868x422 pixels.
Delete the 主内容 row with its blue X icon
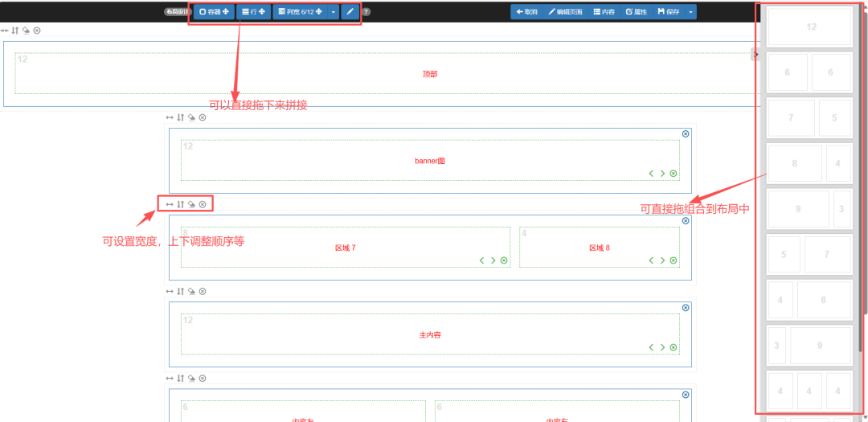686,307
